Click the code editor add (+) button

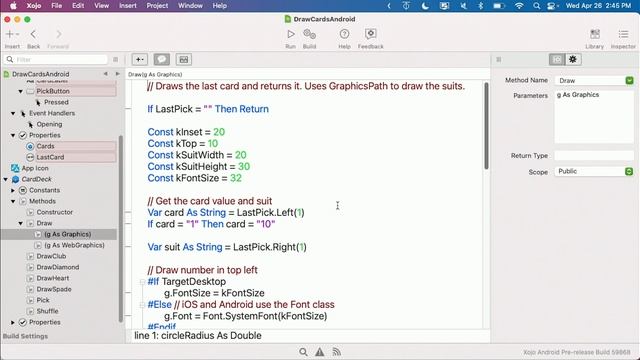[x=140, y=60]
